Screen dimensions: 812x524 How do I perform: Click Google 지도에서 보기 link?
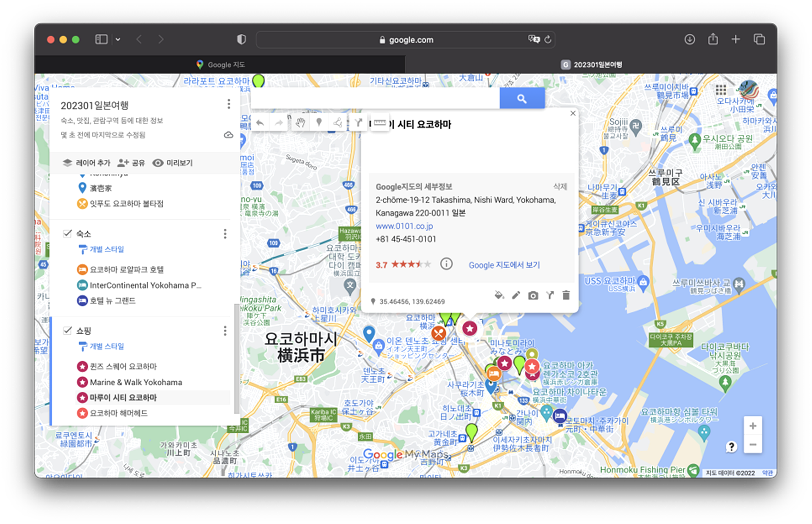504,265
